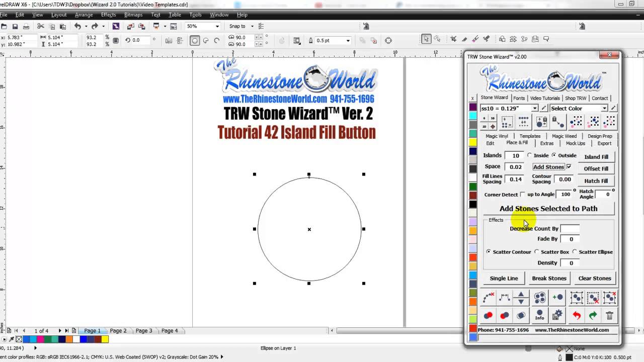Screen dimensions: 644x362
Task: Expand the undo history dropdown arrow
Action: click(x=86, y=26)
